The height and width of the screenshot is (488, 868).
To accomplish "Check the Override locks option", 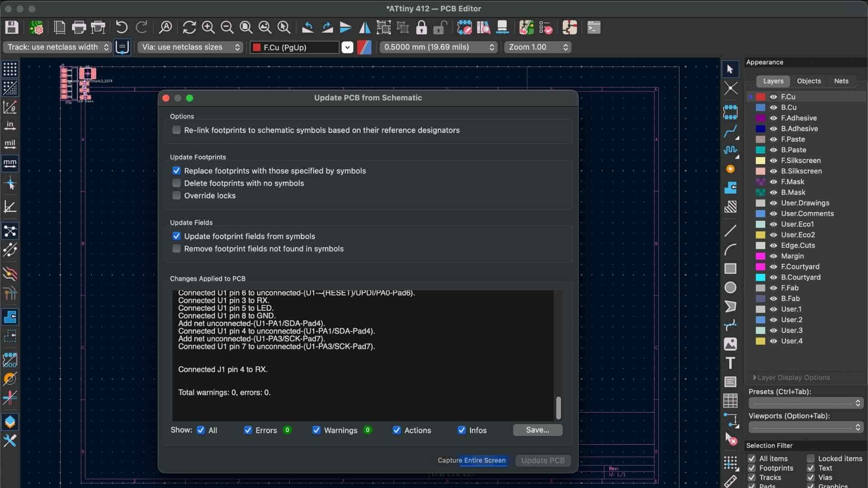I will tap(176, 196).
